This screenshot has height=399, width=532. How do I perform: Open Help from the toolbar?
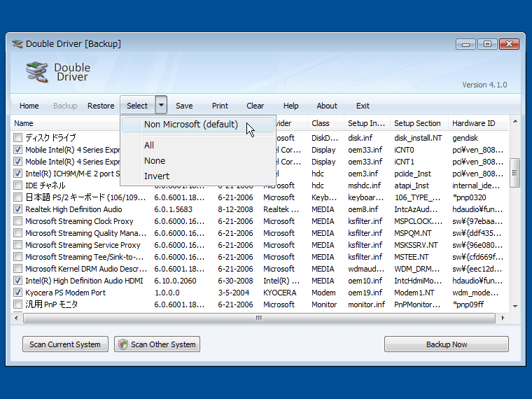click(290, 106)
